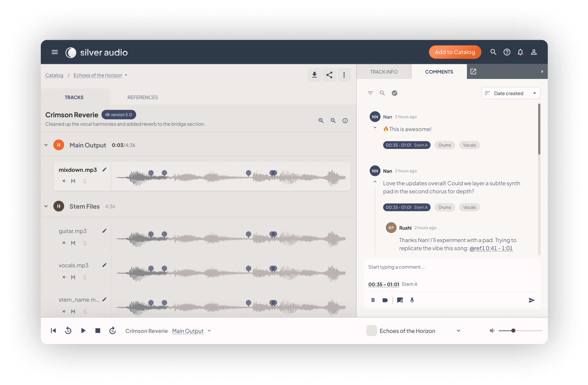Show resolved comments checkmark

(x=395, y=93)
